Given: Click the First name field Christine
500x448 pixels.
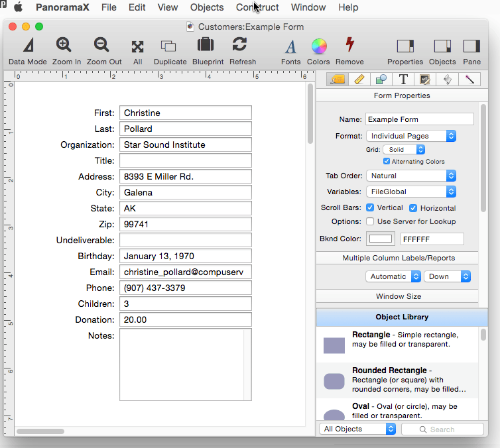Looking at the screenshot, I should pyautogui.click(x=186, y=113).
